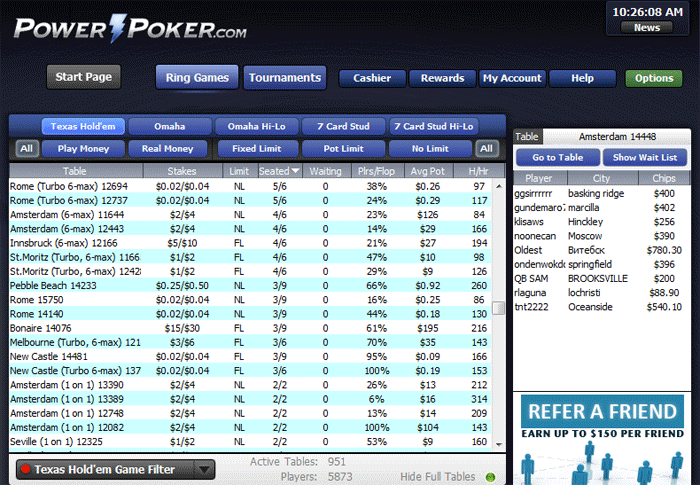Select table Rome 15750
Screen dimensions: 700x485
(250, 300)
